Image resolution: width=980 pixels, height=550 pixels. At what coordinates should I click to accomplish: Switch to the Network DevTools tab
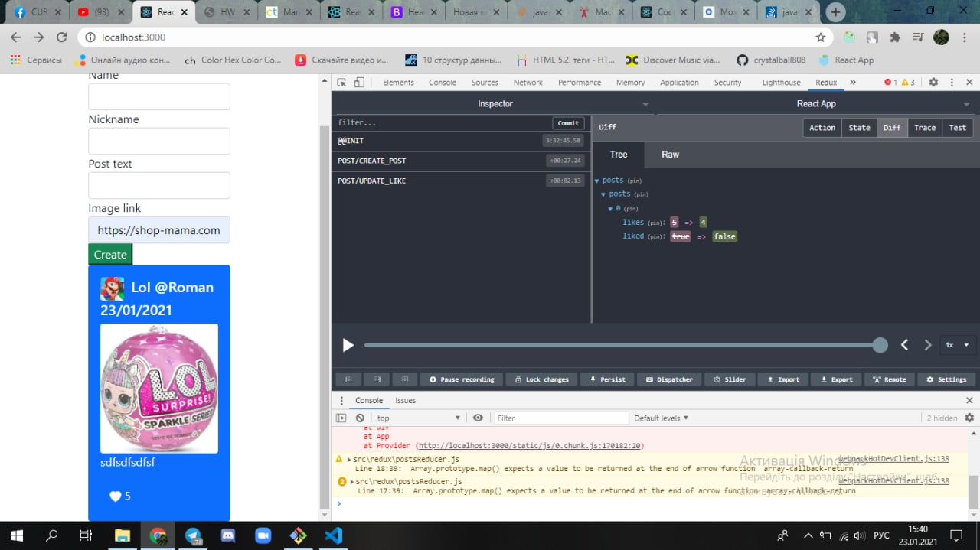(528, 83)
